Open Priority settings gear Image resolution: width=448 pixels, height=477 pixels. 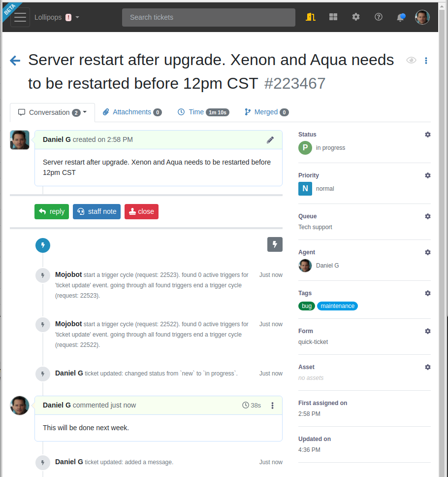pos(428,175)
